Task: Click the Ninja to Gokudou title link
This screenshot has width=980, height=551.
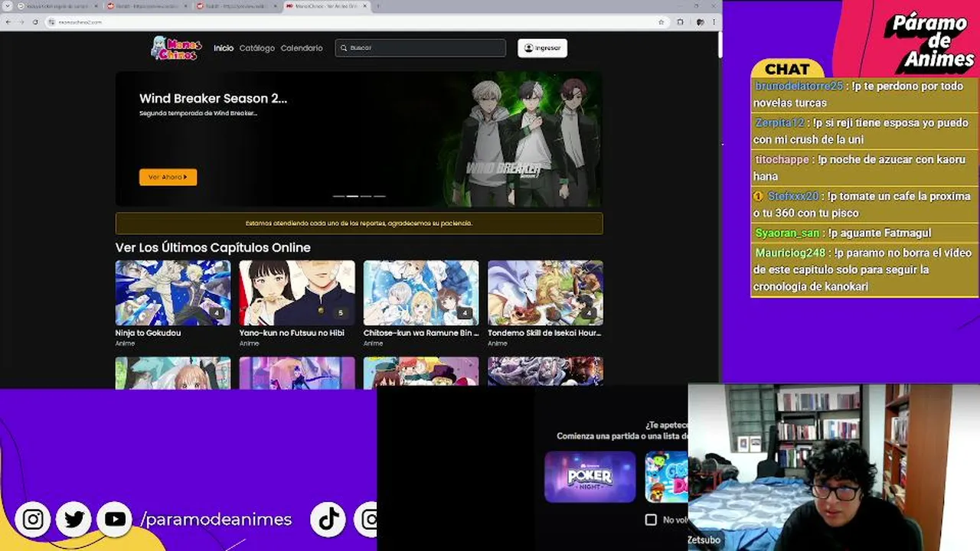Action: (148, 333)
